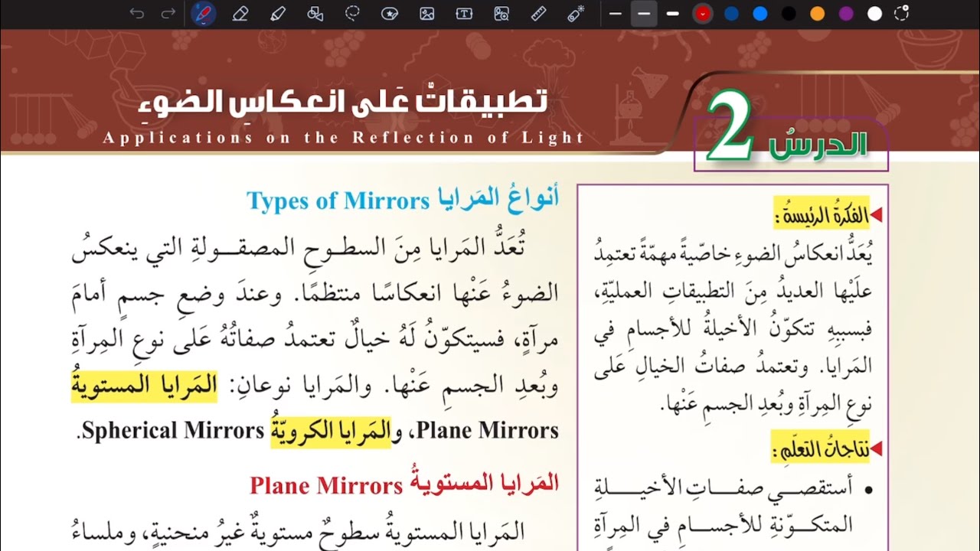Viewport: 980px width, 551px height.
Task: Select the Eraser tool
Action: pos(240,14)
